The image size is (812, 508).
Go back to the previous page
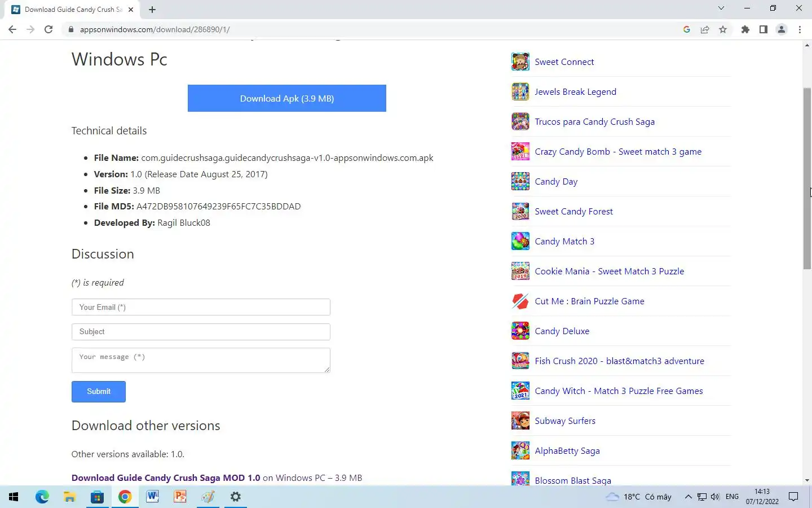[12, 29]
